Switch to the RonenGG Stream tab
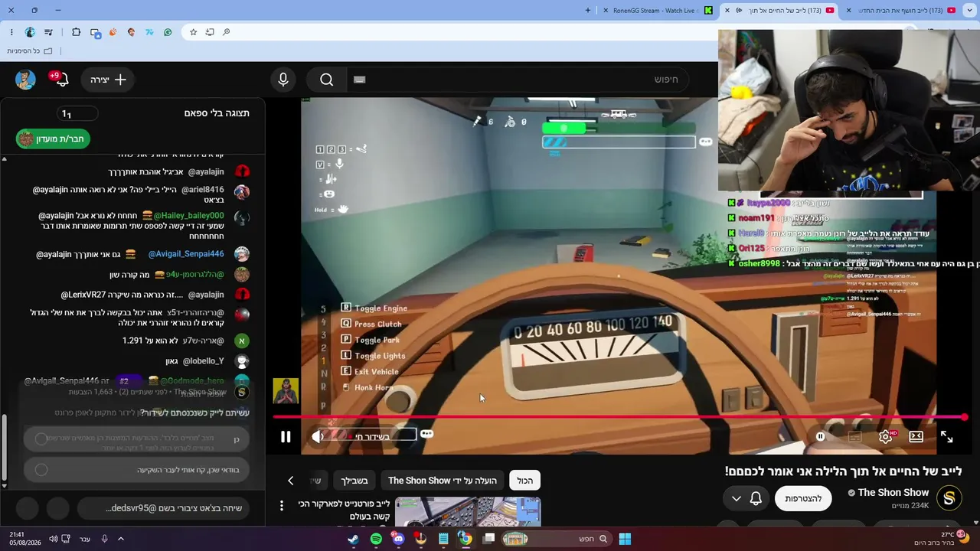 (x=657, y=10)
